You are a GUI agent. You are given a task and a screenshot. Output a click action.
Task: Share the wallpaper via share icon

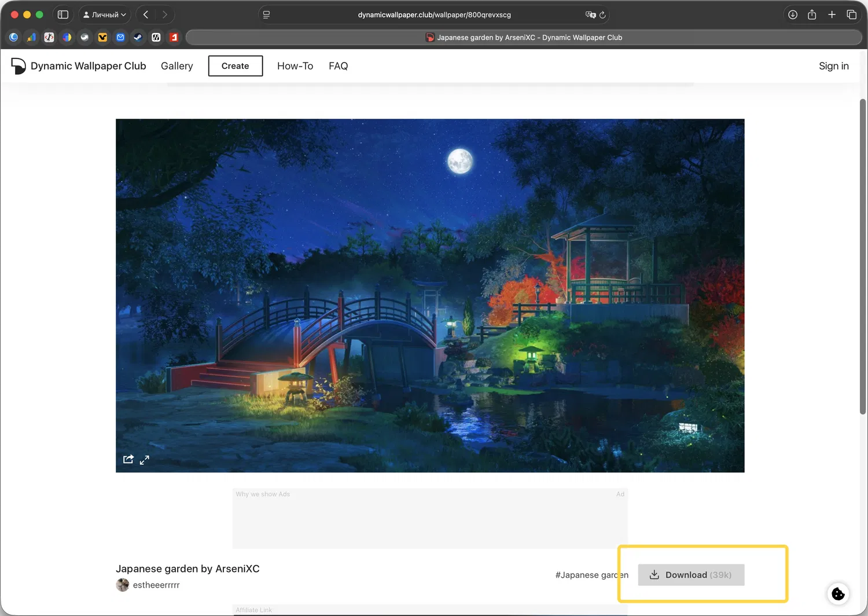(128, 459)
